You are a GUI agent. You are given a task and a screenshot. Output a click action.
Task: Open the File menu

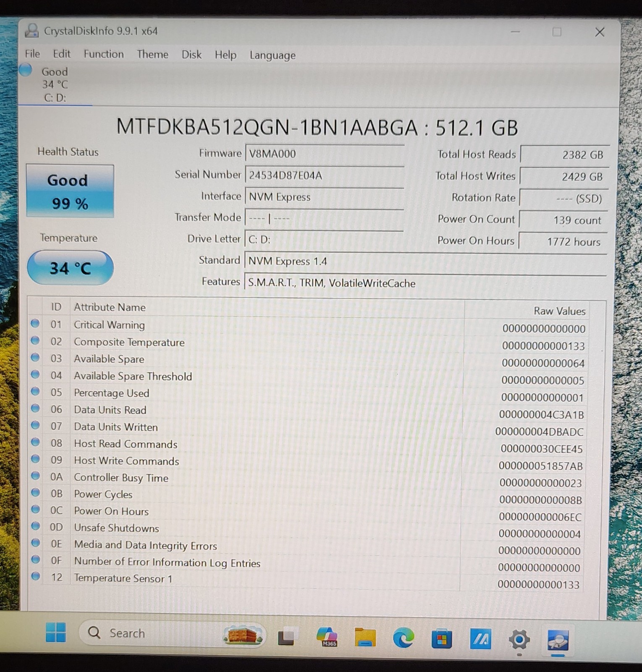(32, 54)
